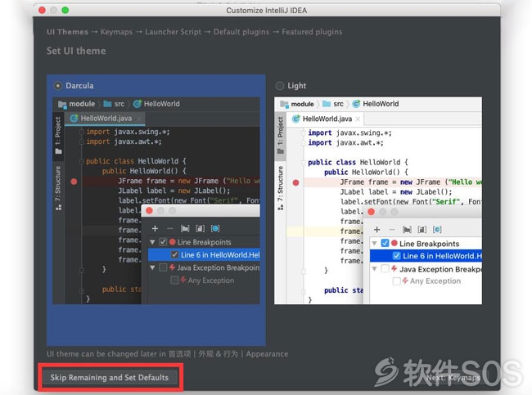Click Skip Remaining and Set Defaults button
Screen dimensions: 532x395
tap(110, 377)
